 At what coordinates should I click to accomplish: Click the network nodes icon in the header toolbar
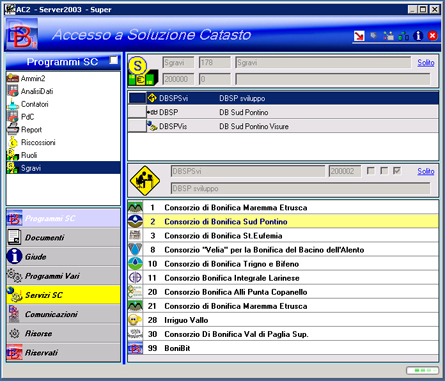coord(388,35)
